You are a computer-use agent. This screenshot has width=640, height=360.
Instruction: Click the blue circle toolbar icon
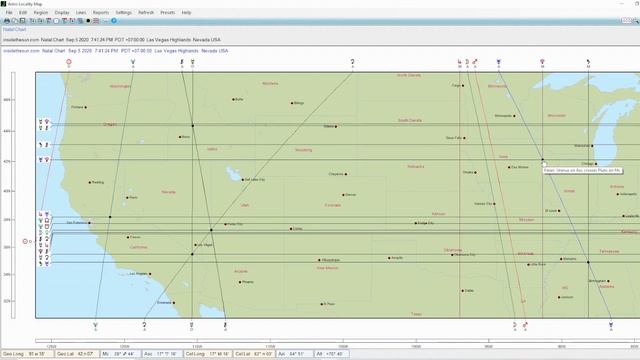(x=114, y=21)
